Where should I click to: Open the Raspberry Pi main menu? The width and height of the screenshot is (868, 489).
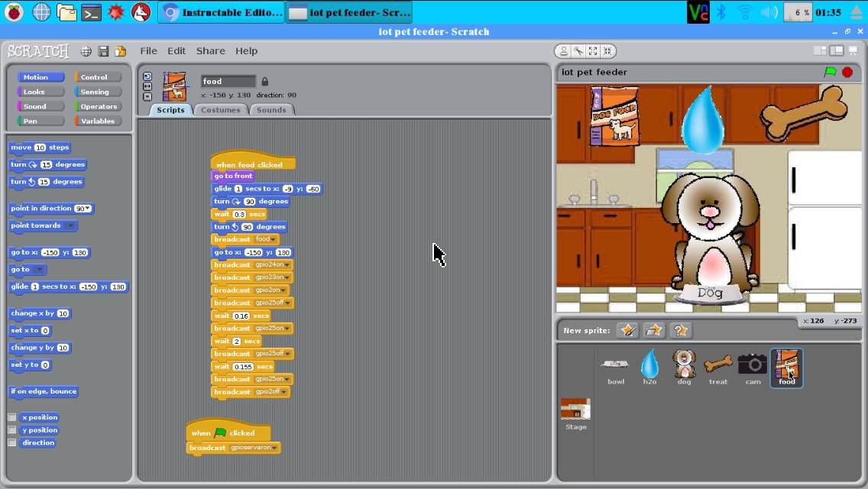14,12
